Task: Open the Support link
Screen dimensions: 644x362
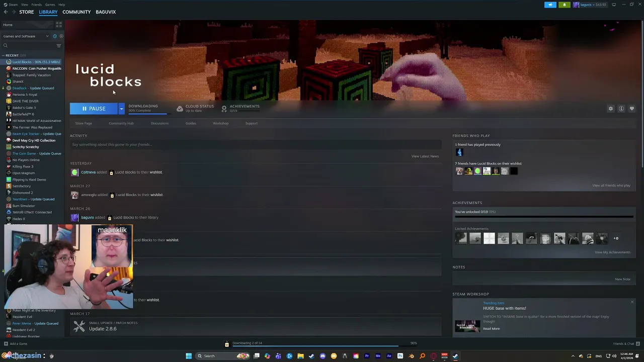Action: [x=252, y=123]
